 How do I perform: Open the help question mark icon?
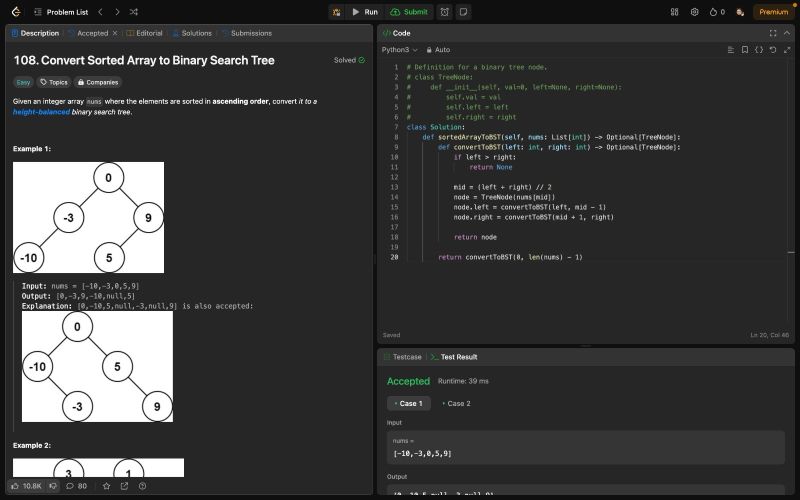(x=142, y=486)
